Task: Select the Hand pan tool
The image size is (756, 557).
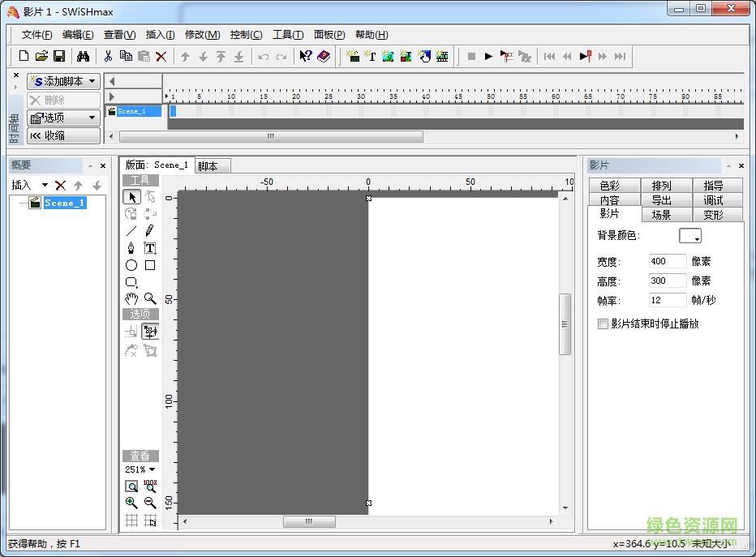Action: pyautogui.click(x=131, y=299)
